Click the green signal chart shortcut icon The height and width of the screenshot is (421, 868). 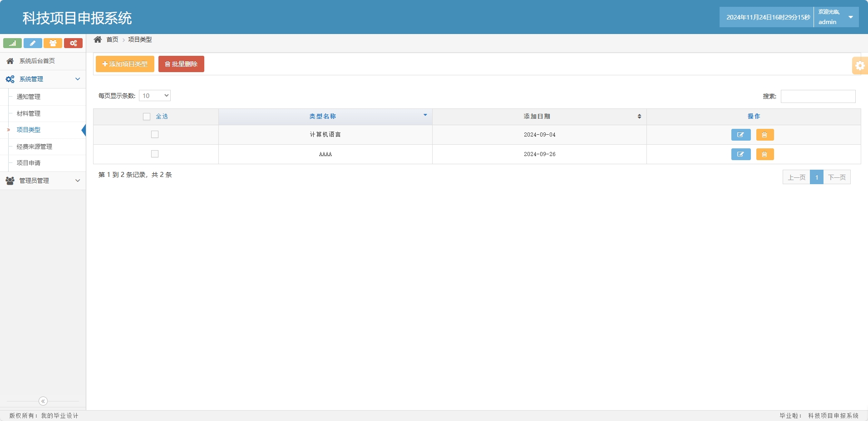click(x=12, y=43)
